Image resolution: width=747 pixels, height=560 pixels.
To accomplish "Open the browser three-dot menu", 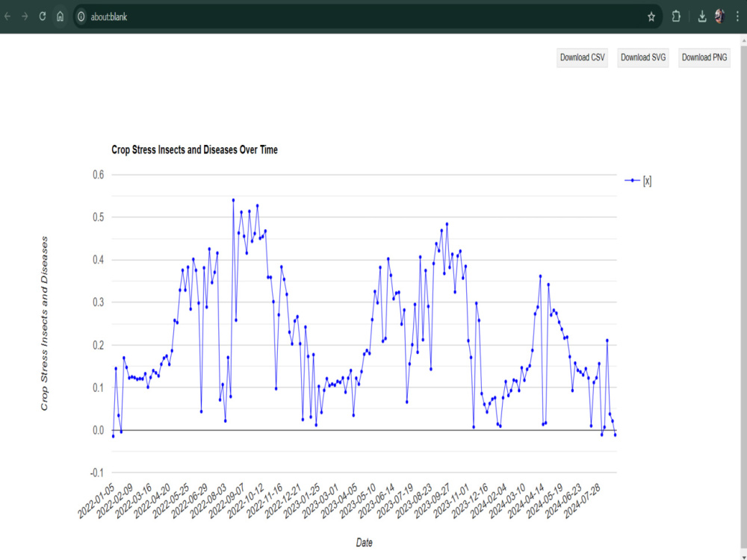I will pyautogui.click(x=737, y=16).
